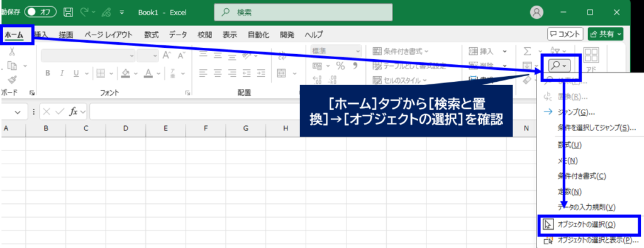Click the 共有 share button

click(606, 34)
